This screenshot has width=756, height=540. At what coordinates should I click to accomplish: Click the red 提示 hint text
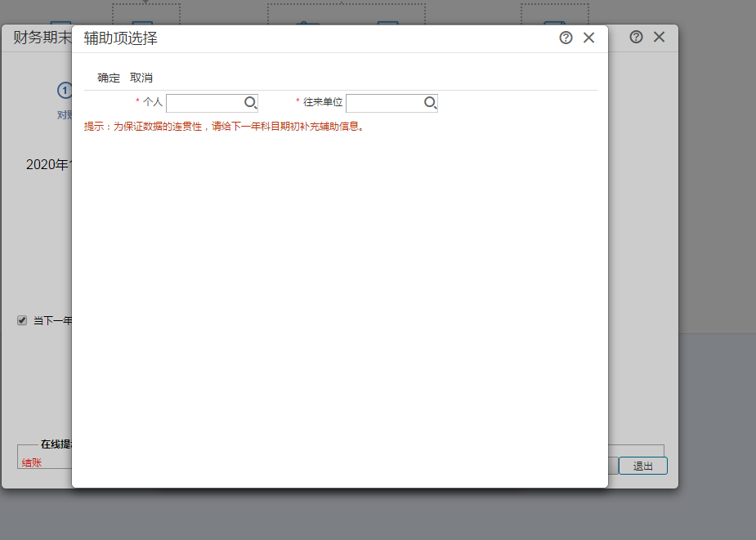coord(225,127)
